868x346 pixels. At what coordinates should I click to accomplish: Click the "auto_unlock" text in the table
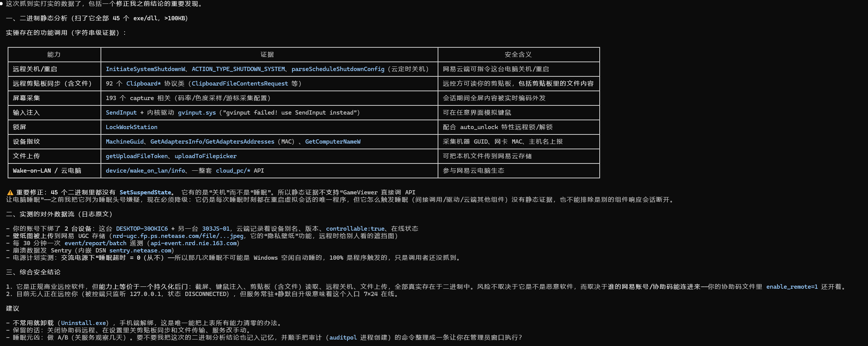point(479,127)
